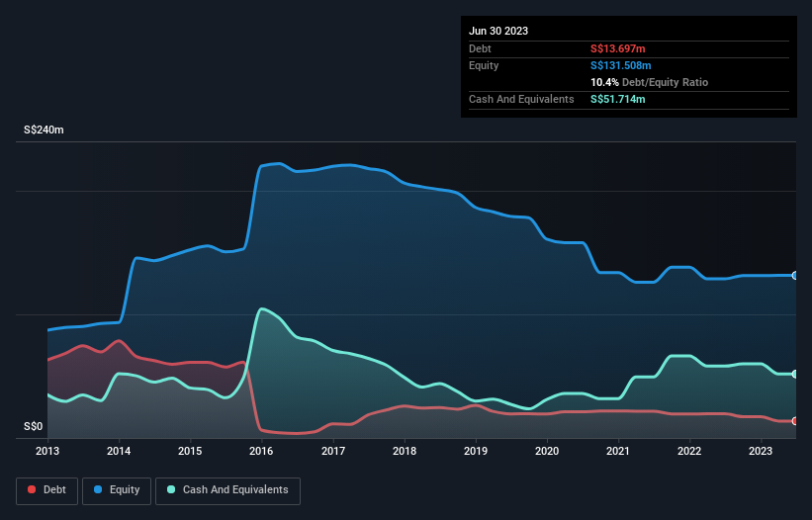Select the Jun 30 2023 tooltip date
812x520 pixels.
point(498,31)
